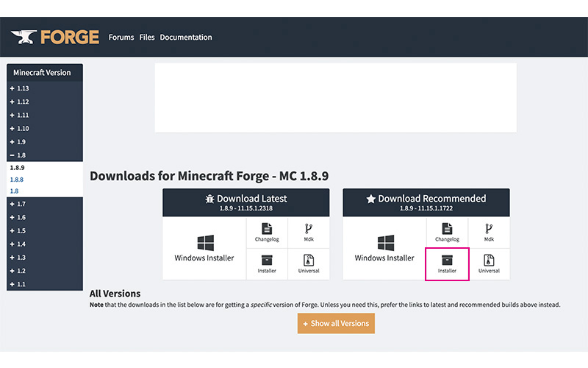Open Changelog icon under Download Recommended
This screenshot has height=368, width=588.
(x=447, y=233)
